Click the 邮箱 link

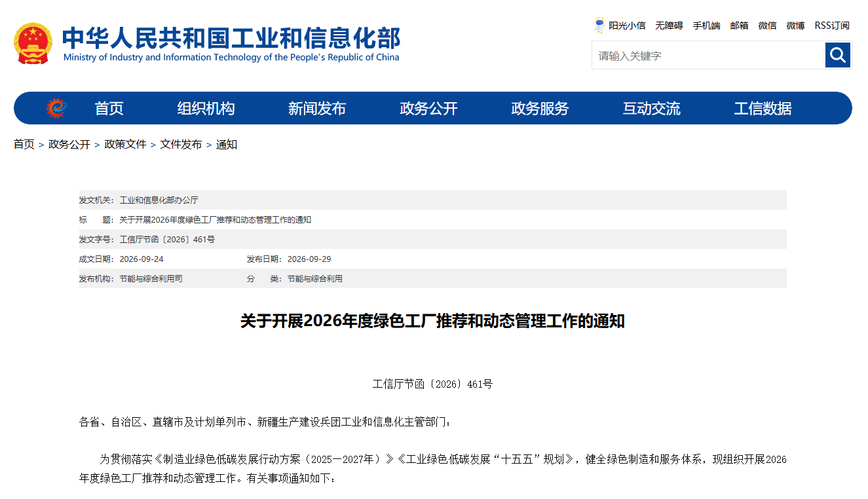click(x=739, y=26)
